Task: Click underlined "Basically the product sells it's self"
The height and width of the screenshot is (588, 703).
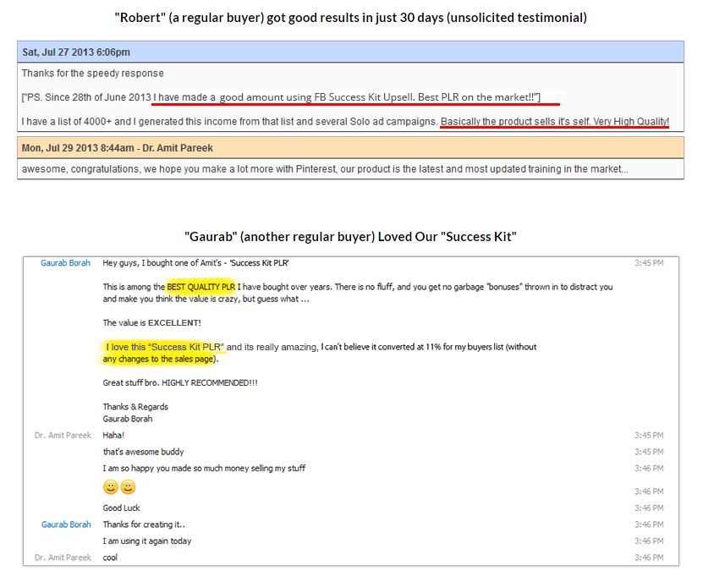Action: pos(515,122)
